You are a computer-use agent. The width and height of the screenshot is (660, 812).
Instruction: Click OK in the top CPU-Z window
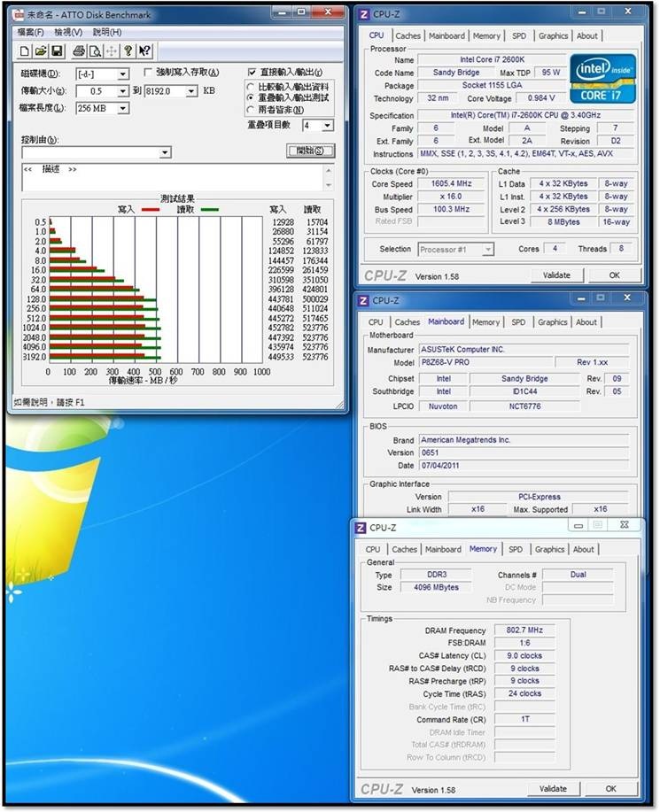[x=615, y=275]
